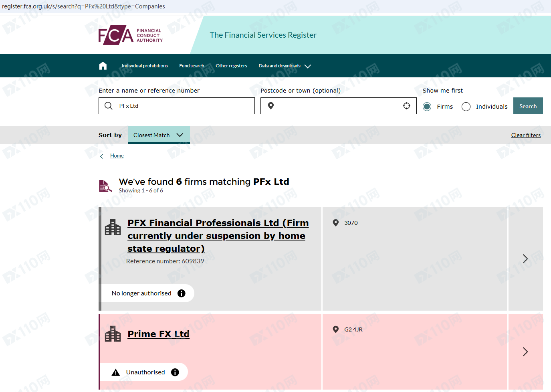Select the Firms radio button
This screenshot has width=551, height=392.
427,107
